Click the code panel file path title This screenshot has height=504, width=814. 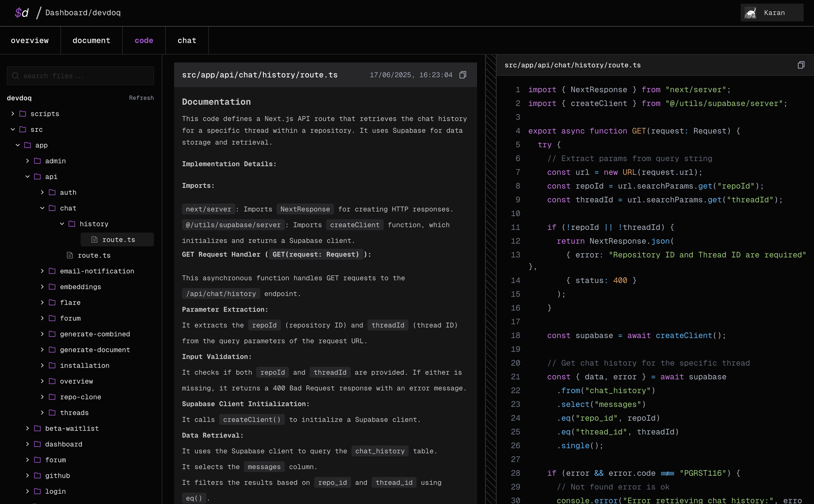[572, 65]
